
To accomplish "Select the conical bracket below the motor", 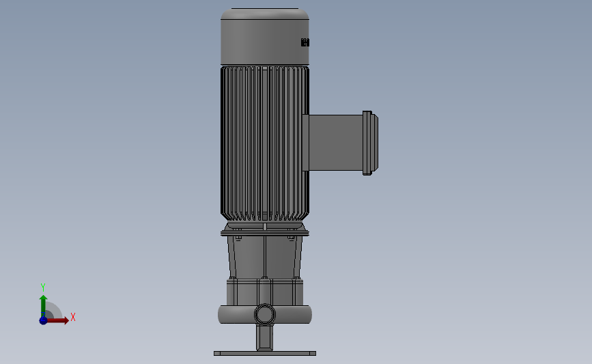I will coord(265,257).
